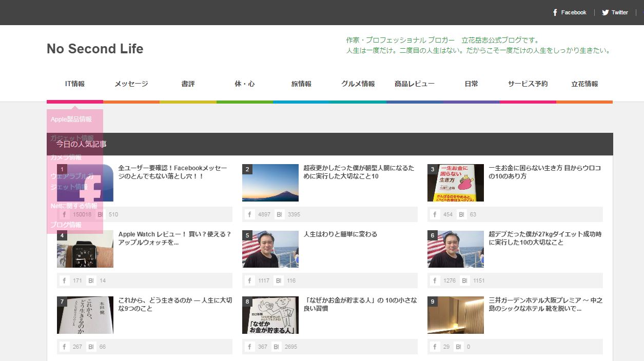Click the Twitter bird icon in top bar
644x361 pixels.
[606, 12]
